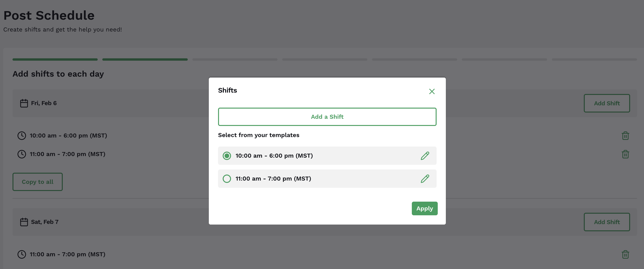The image size is (644, 269).
Task: Delete Friday's 11:00 am - 7:00 pm shift
Action: pyautogui.click(x=625, y=154)
